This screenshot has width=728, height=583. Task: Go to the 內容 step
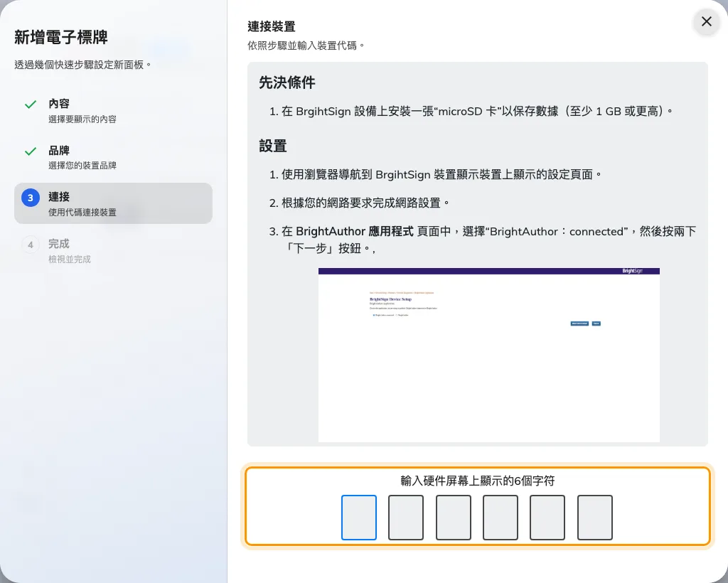coord(113,110)
